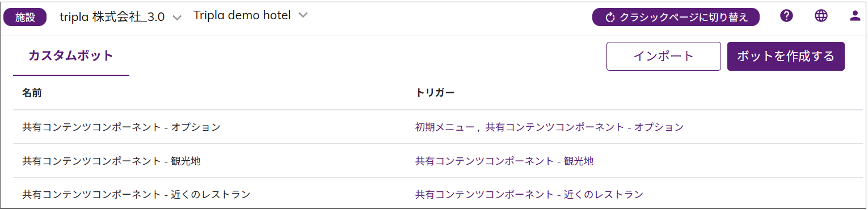Open trigger link 共有コンテンツコンポーネント - 観光地
Viewport: 868px width, 210px height.
pyautogui.click(x=504, y=161)
